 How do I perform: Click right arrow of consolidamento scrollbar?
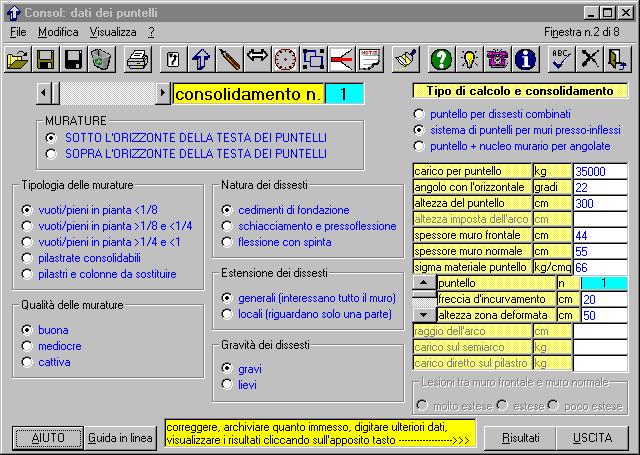click(x=163, y=93)
